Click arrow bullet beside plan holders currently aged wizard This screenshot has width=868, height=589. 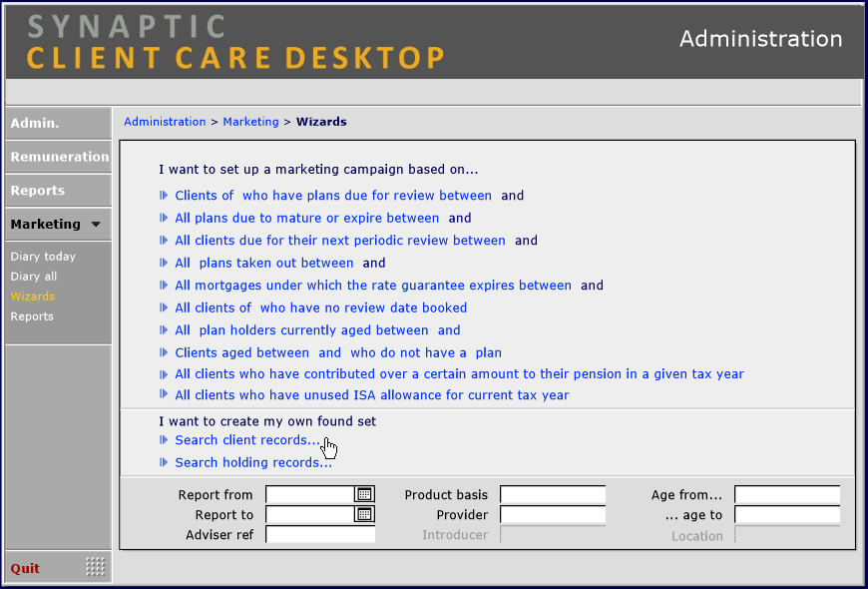164,330
